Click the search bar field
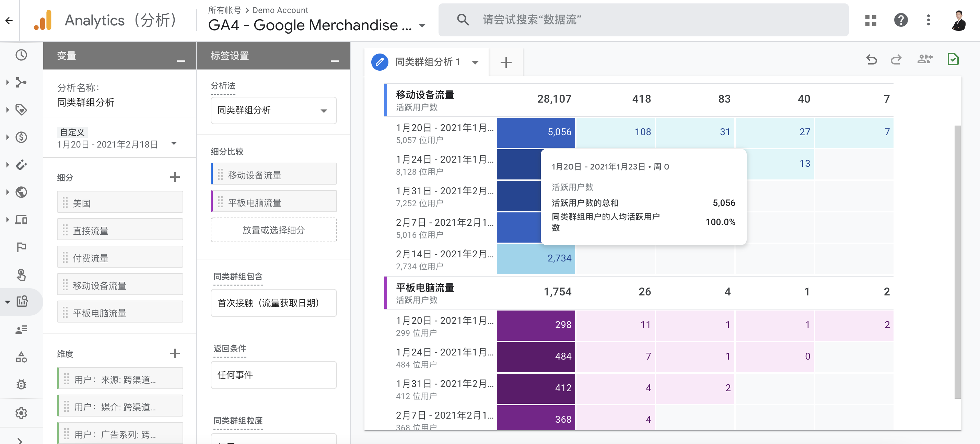The width and height of the screenshot is (980, 444). (x=643, y=20)
